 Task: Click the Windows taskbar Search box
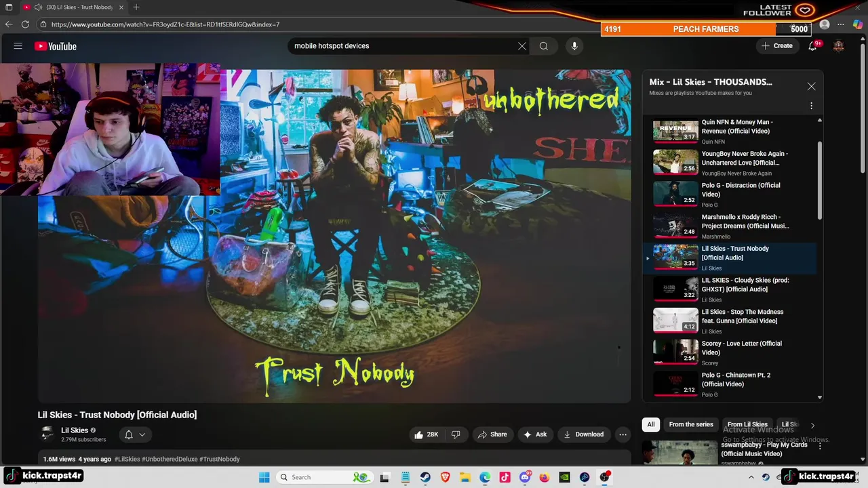[324, 477]
